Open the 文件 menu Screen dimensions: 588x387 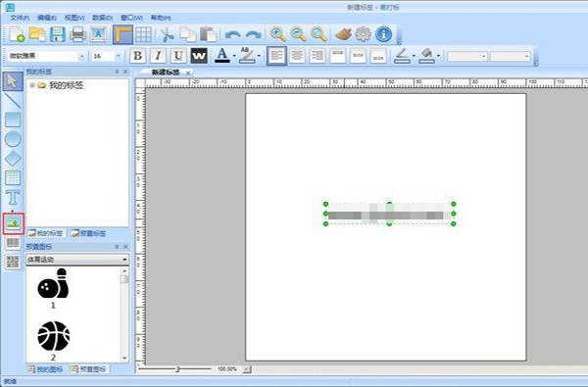(x=20, y=18)
